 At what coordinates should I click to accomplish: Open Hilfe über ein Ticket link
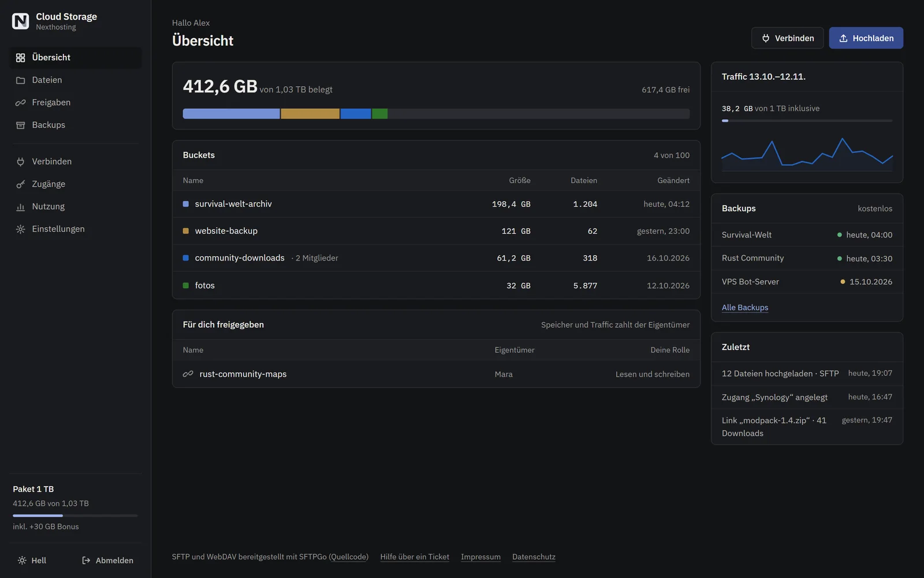(415, 557)
